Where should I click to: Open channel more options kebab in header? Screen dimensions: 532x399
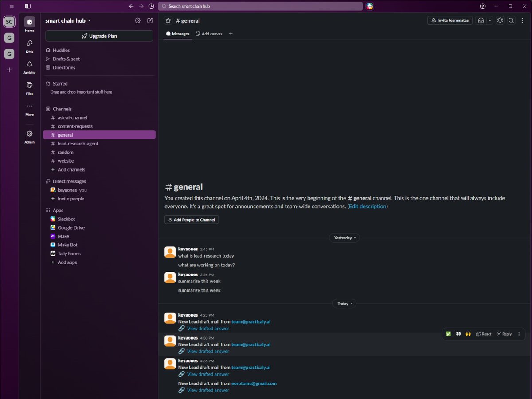pos(522,20)
